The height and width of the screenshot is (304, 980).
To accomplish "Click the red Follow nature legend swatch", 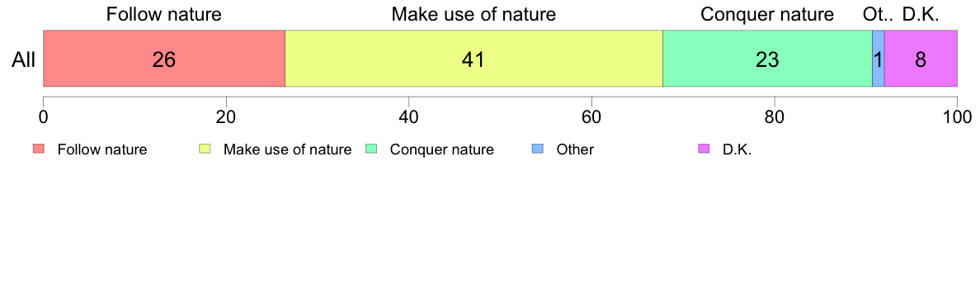I will coord(39,149).
